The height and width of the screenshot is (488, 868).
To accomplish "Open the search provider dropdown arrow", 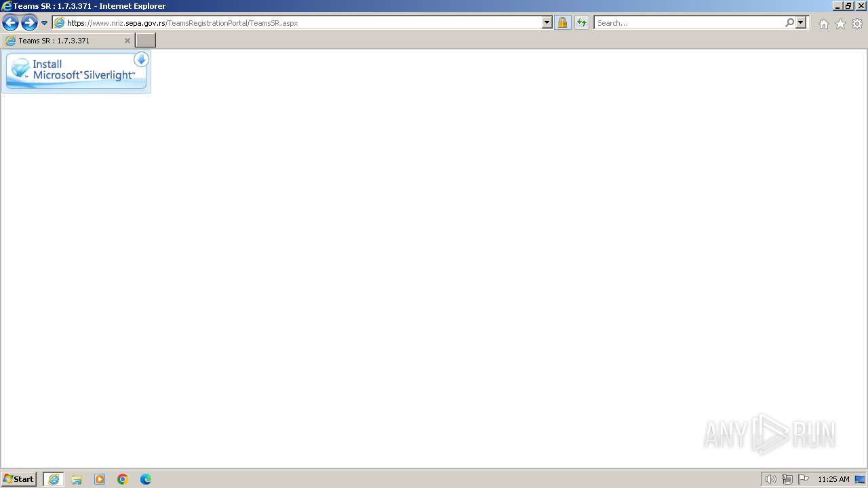I will click(801, 23).
